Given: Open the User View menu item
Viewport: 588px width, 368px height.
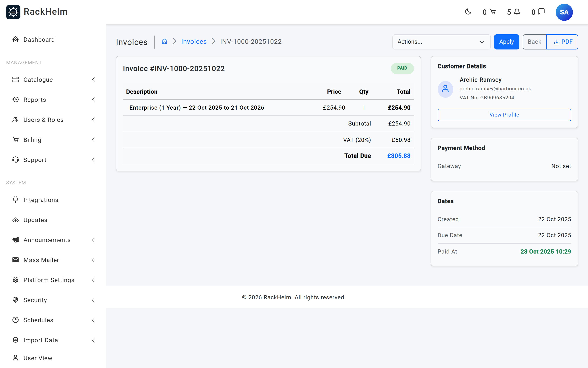Looking at the screenshot, I should click(x=53, y=358).
